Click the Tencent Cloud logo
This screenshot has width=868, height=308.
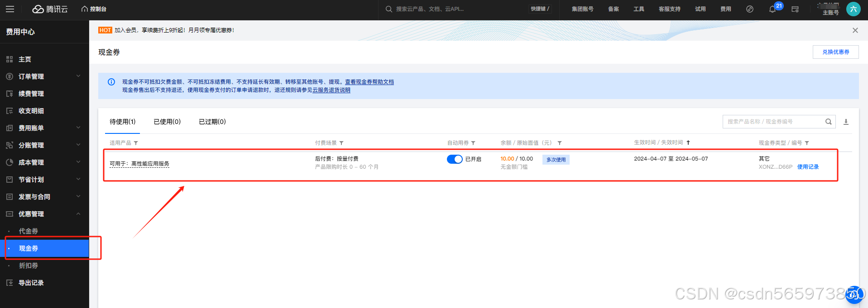(50, 9)
